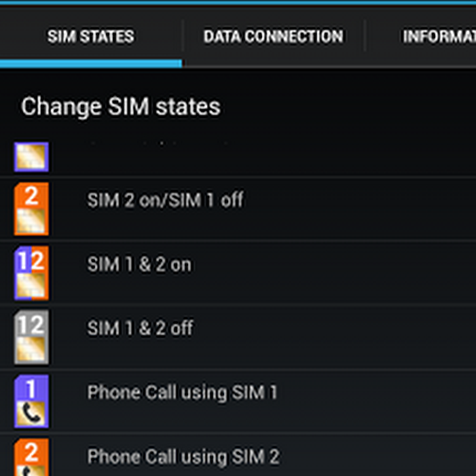Click the divider between SIM STATES and DATA CONNECTION
Viewport: 476px width, 476px height.
pyautogui.click(x=182, y=36)
